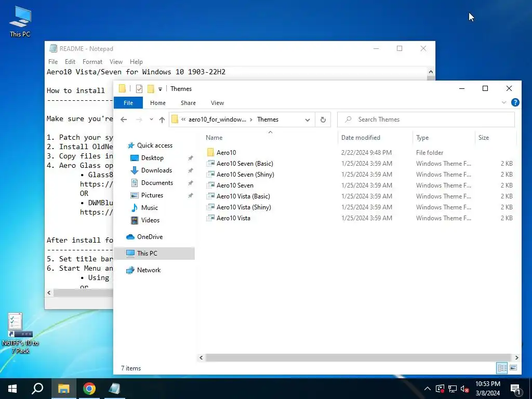532x399 pixels.
Task: Open Downloads in navigation pane
Action: [156, 170]
